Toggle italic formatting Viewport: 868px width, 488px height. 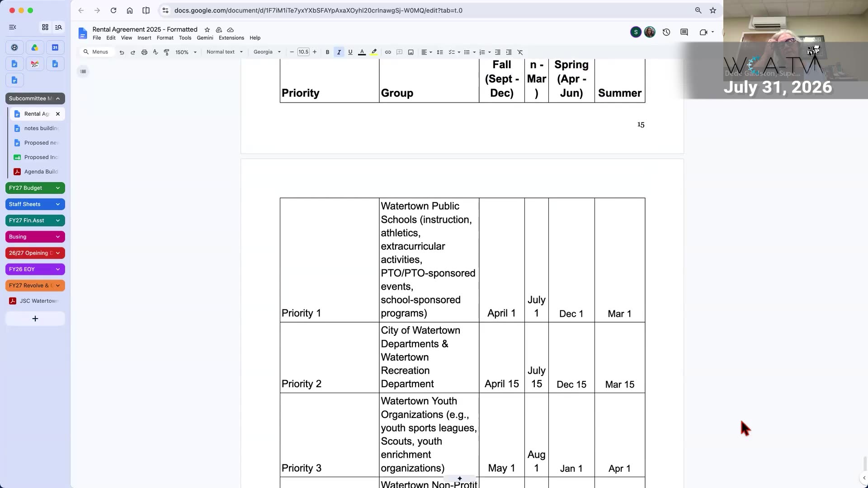(339, 52)
